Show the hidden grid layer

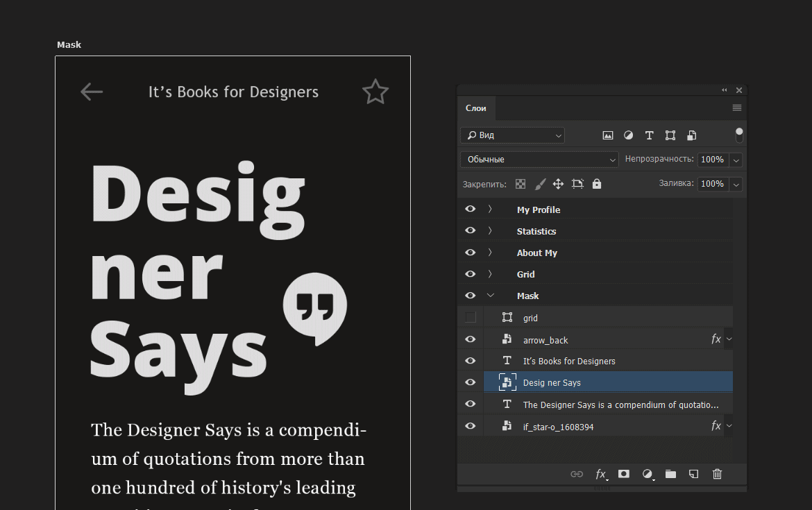point(471,318)
